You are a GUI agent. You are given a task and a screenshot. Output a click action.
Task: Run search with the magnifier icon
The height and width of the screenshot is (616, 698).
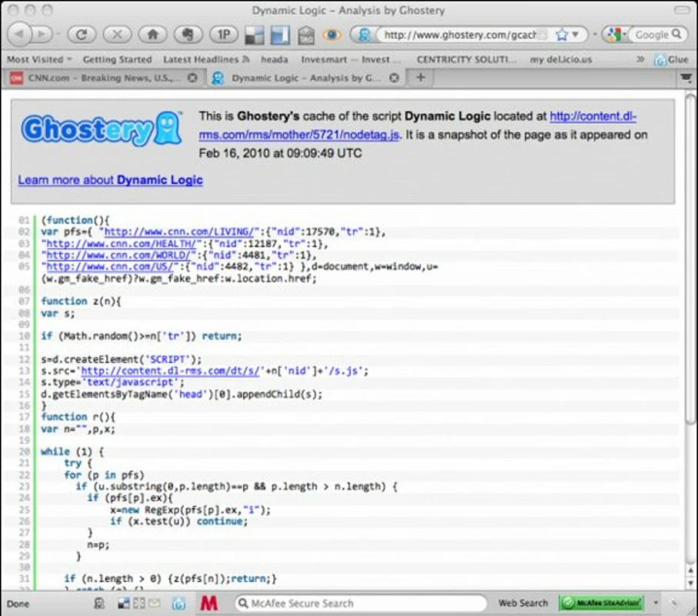pyautogui.click(x=676, y=35)
